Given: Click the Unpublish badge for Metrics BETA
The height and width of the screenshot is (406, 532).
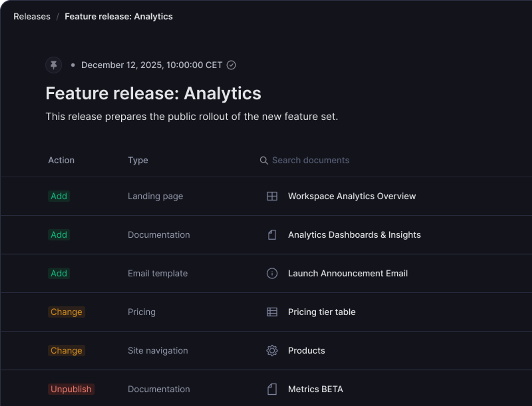Looking at the screenshot, I should click(x=71, y=389).
